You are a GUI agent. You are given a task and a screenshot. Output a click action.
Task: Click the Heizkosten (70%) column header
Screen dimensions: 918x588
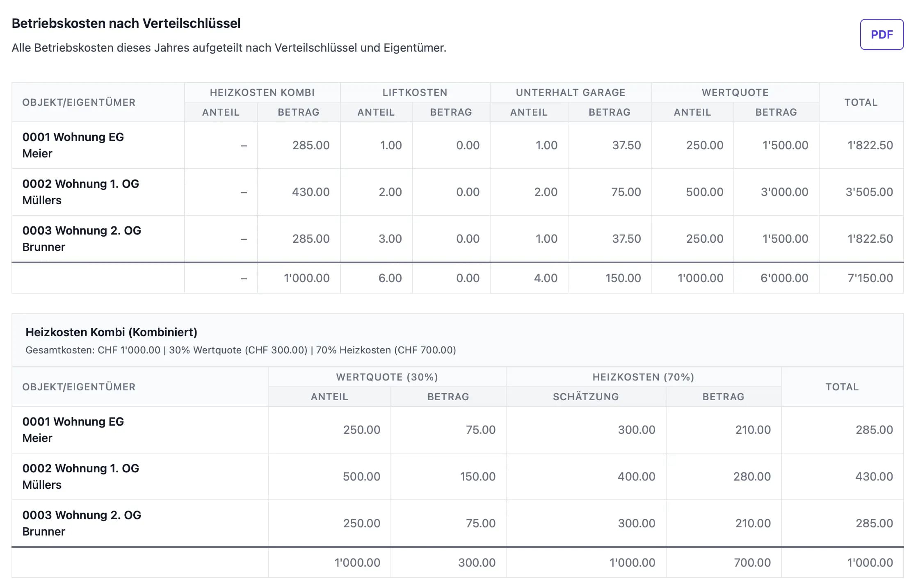tap(643, 377)
